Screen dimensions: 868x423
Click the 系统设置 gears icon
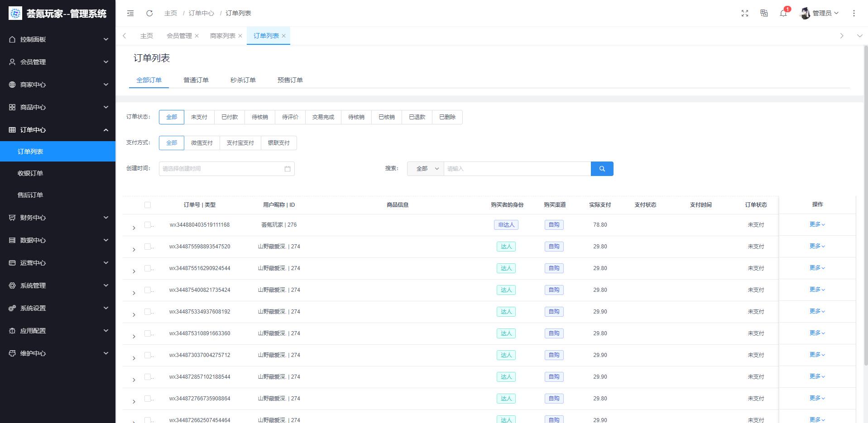[12, 308]
